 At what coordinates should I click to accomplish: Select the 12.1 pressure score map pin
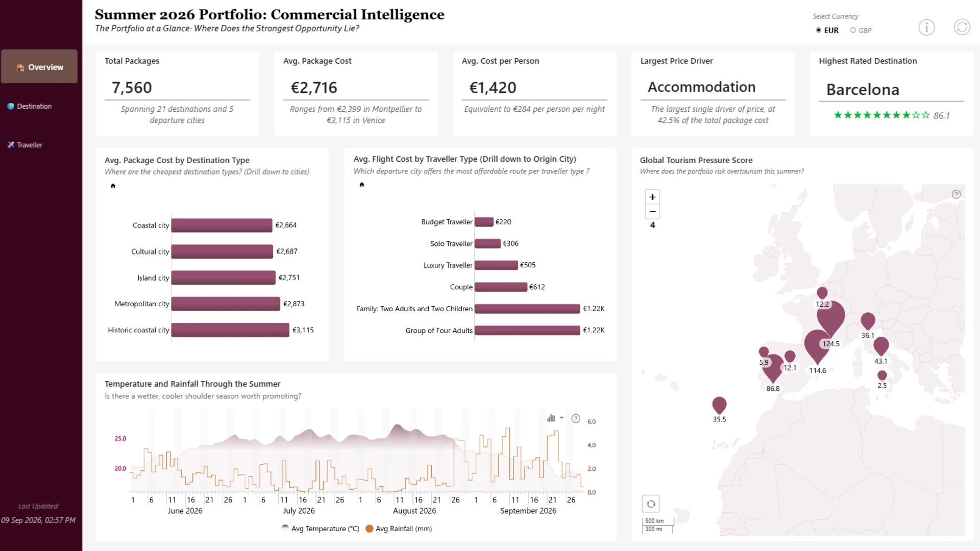coord(790,356)
